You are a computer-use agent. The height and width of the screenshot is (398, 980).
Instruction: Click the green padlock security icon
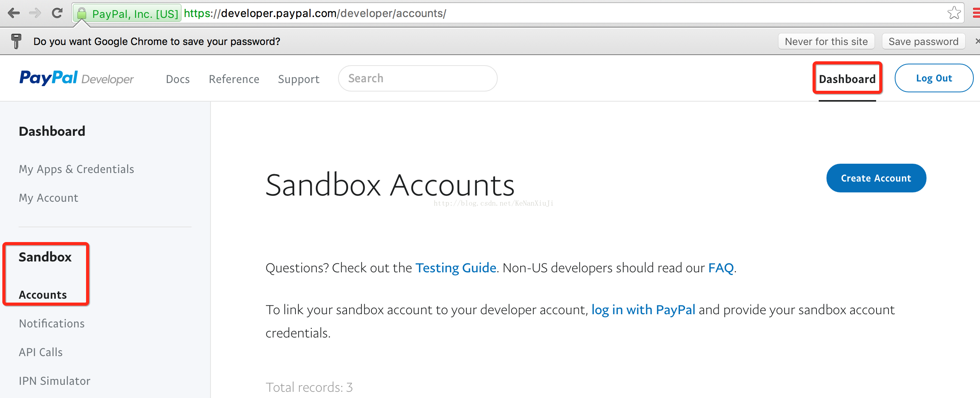81,14
